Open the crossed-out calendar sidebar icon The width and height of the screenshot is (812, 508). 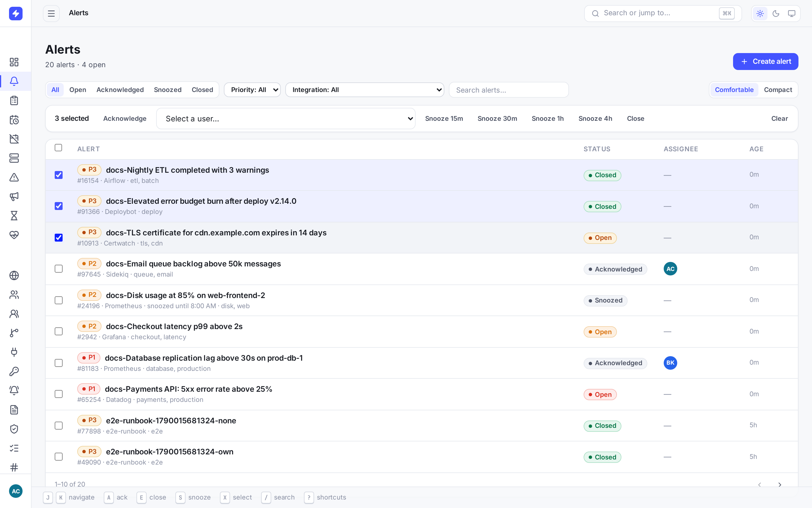pyautogui.click(x=14, y=139)
